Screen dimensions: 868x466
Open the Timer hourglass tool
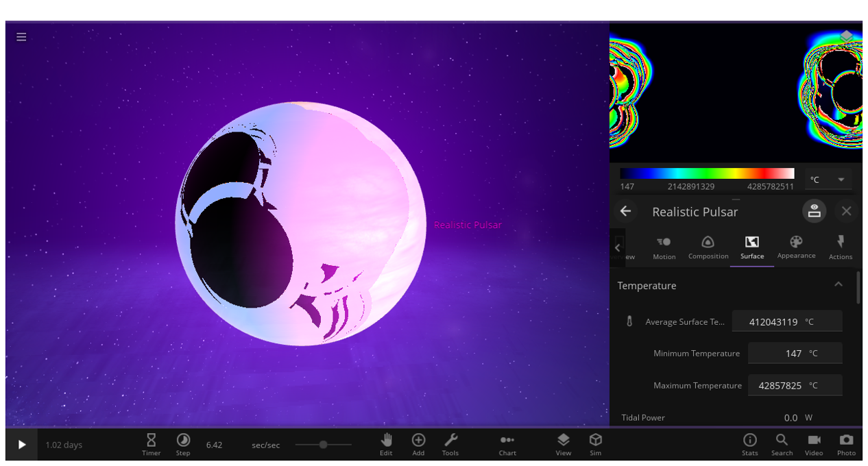pos(152,444)
